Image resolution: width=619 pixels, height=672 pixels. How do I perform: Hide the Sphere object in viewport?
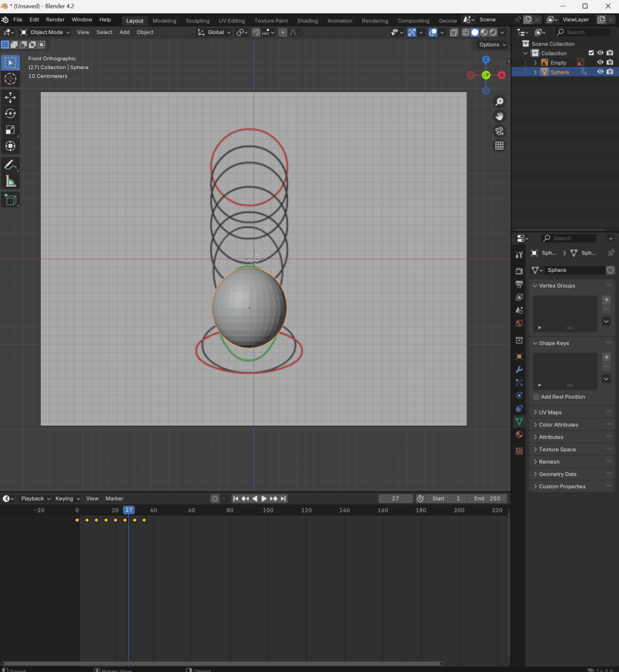tap(600, 72)
